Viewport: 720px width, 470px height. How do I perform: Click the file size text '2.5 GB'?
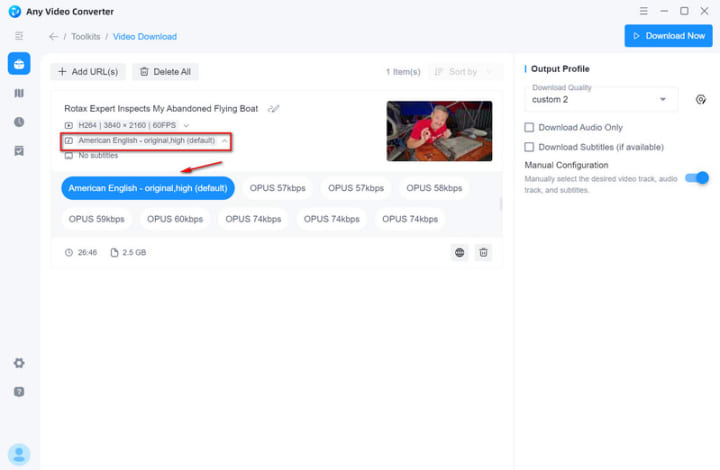click(134, 252)
